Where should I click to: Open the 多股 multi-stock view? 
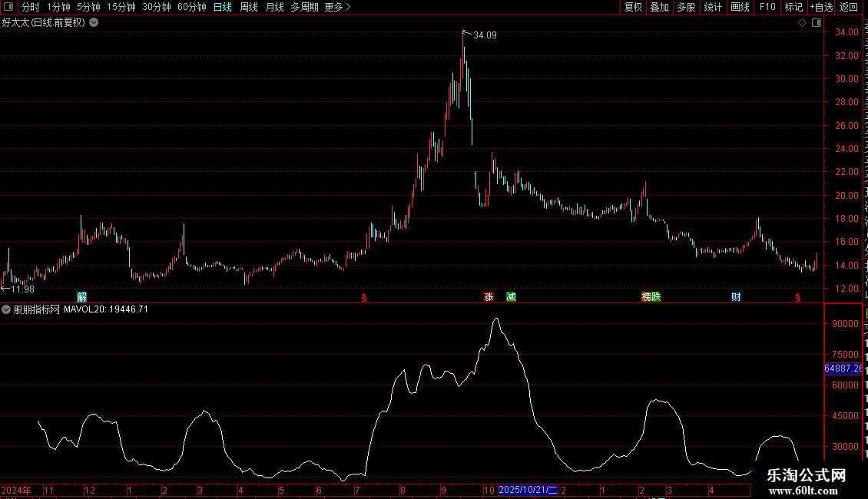tap(686, 7)
